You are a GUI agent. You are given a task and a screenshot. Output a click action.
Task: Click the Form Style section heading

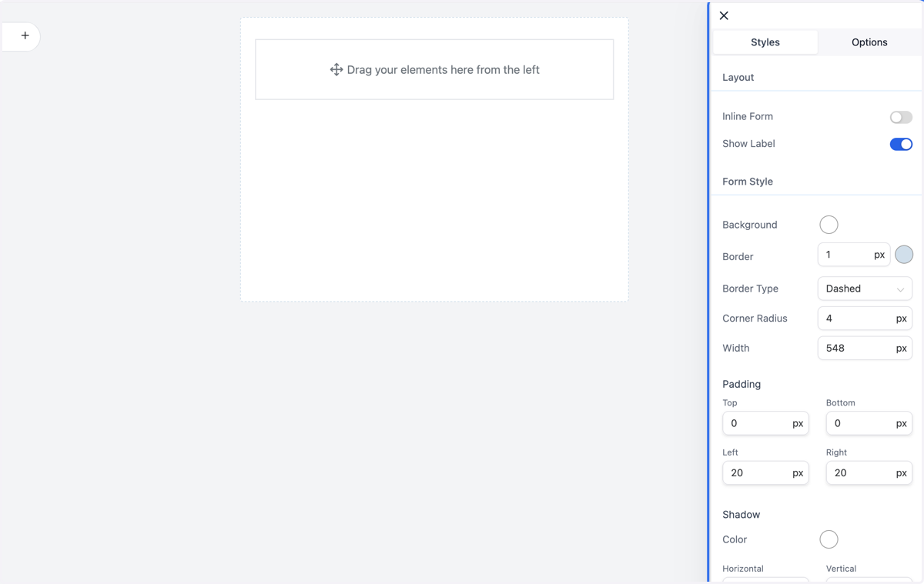(748, 182)
